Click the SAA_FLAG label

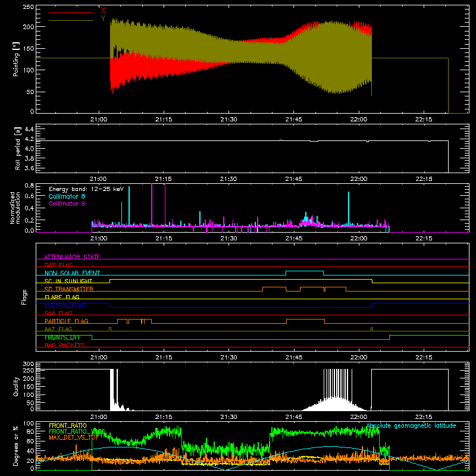(x=58, y=313)
